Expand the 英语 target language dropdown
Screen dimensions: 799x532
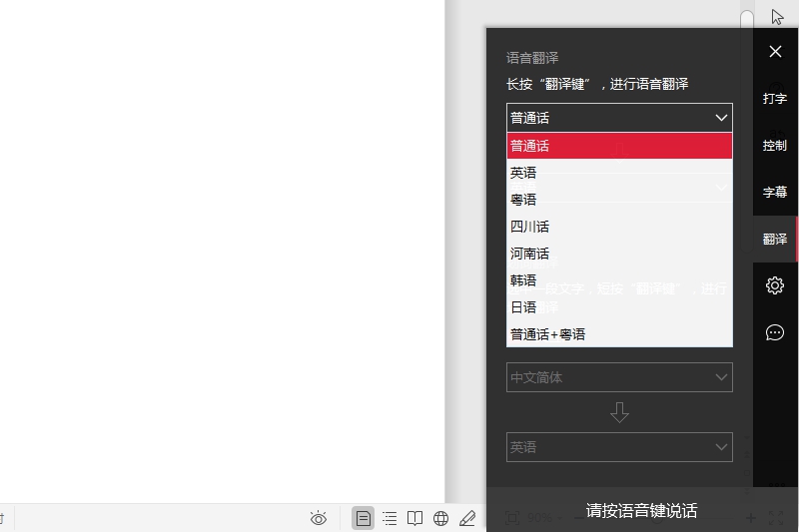pyautogui.click(x=619, y=447)
